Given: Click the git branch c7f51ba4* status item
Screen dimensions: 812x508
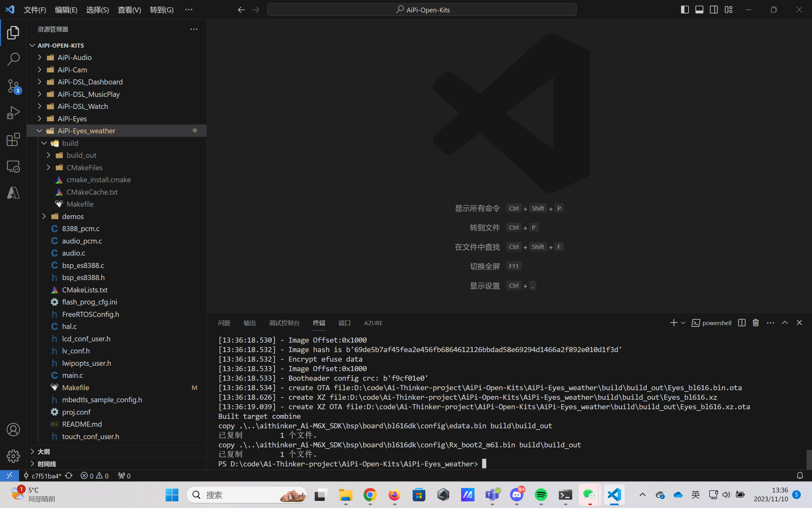Looking at the screenshot, I should [42, 475].
